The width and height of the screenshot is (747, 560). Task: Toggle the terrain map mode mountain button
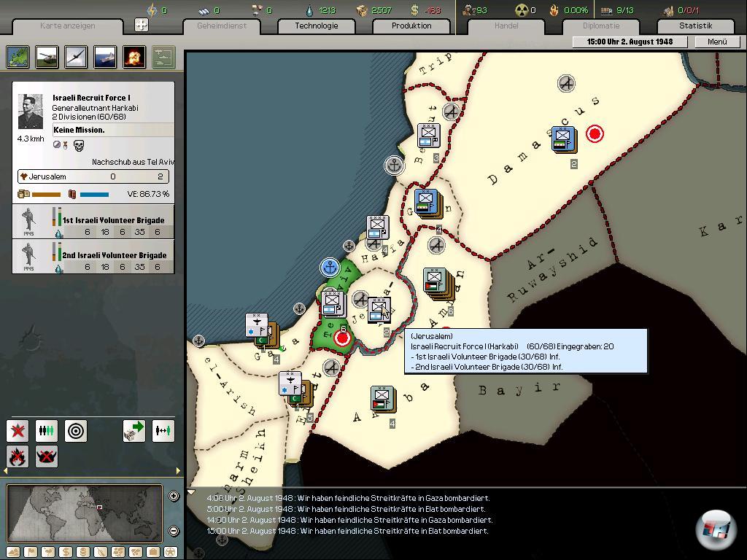coord(13,552)
